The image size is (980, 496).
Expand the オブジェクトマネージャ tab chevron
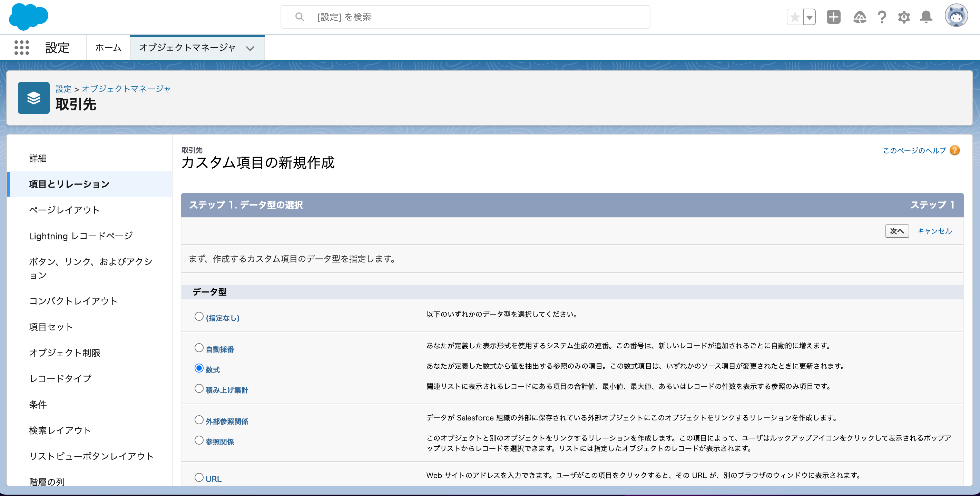[x=250, y=48]
